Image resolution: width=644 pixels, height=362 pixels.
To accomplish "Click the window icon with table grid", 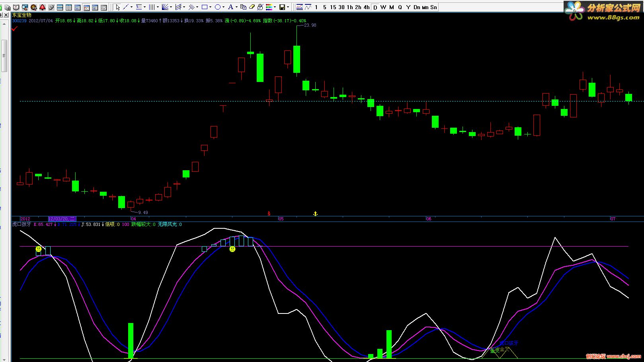I will tap(95, 7).
